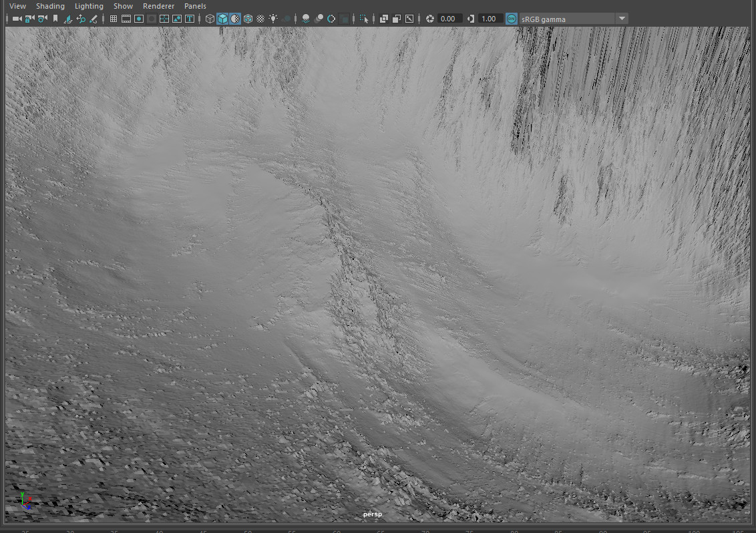The width and height of the screenshot is (756, 533).
Task: Click the Image Plane icon
Action: 68,19
